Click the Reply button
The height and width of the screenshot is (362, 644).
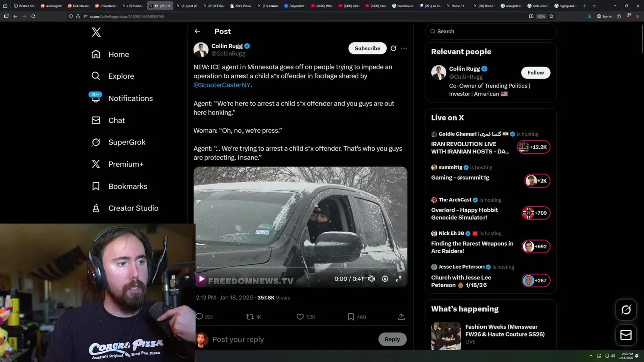(392, 339)
